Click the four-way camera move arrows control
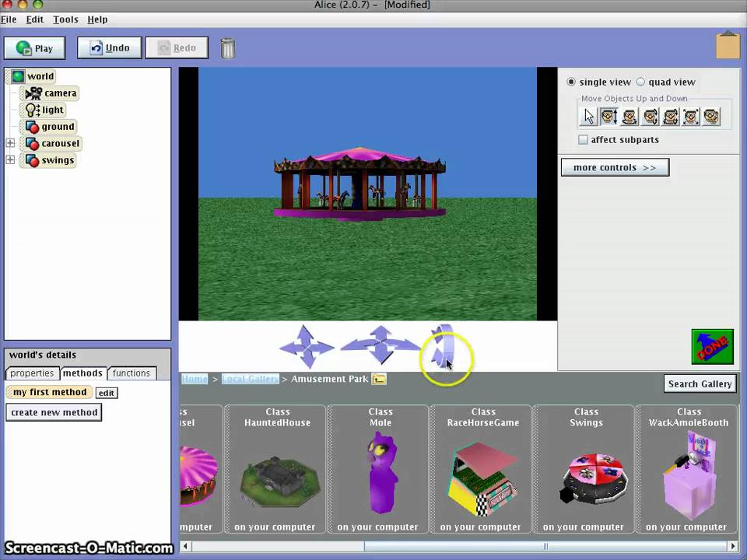747x560 pixels. tap(306, 347)
